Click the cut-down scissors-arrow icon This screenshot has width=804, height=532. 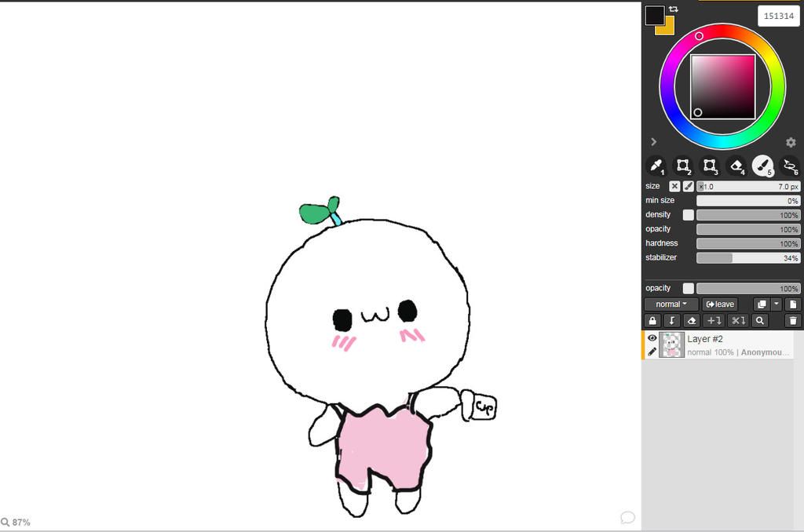pos(738,321)
